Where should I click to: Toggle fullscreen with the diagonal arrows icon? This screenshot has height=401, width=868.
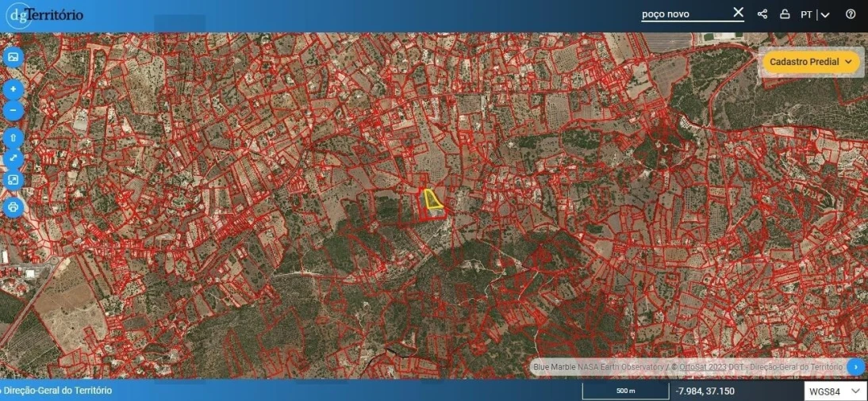point(13,158)
